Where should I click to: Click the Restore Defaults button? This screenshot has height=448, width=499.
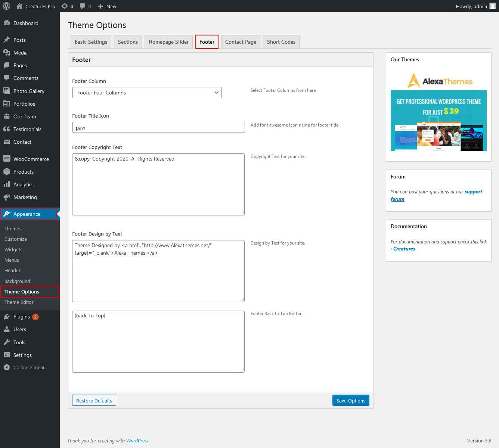pyautogui.click(x=94, y=401)
